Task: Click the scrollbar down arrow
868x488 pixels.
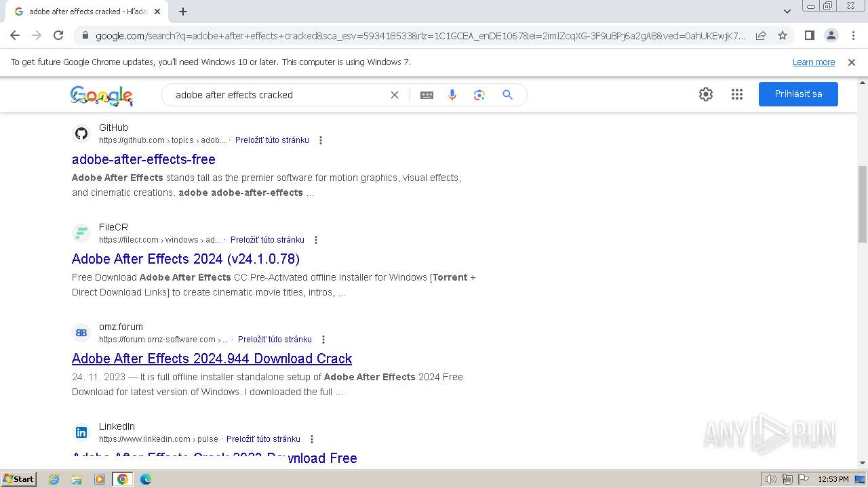Action: pyautogui.click(x=863, y=463)
